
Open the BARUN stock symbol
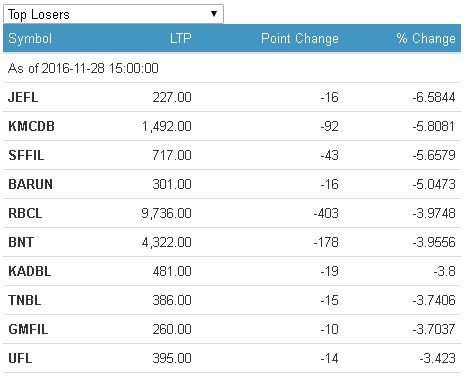tap(30, 184)
